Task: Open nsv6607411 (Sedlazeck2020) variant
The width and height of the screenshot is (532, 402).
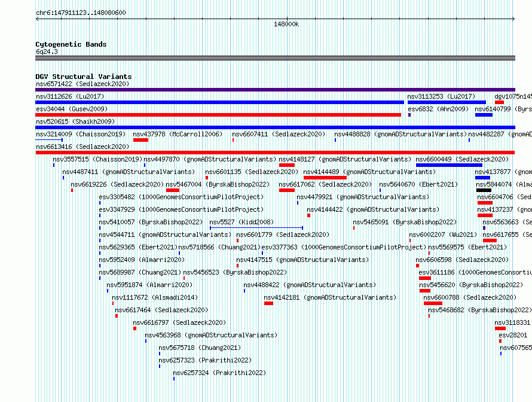Action: (x=279, y=134)
